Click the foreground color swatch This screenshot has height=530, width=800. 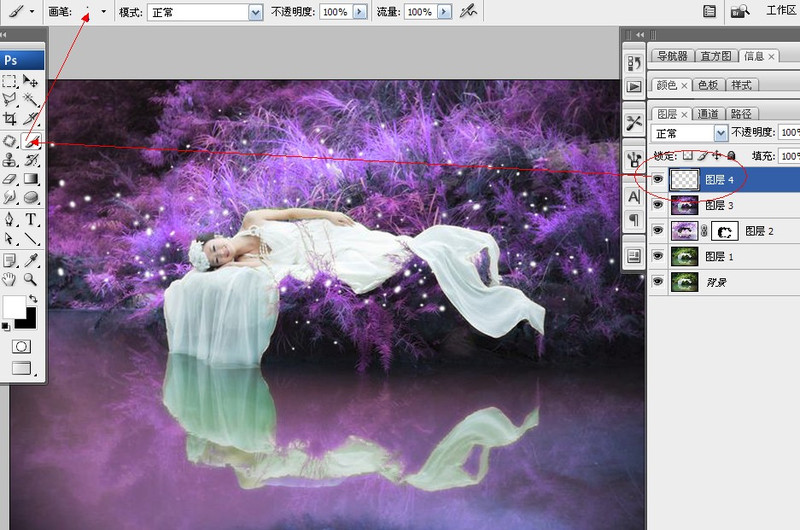pos(13,306)
